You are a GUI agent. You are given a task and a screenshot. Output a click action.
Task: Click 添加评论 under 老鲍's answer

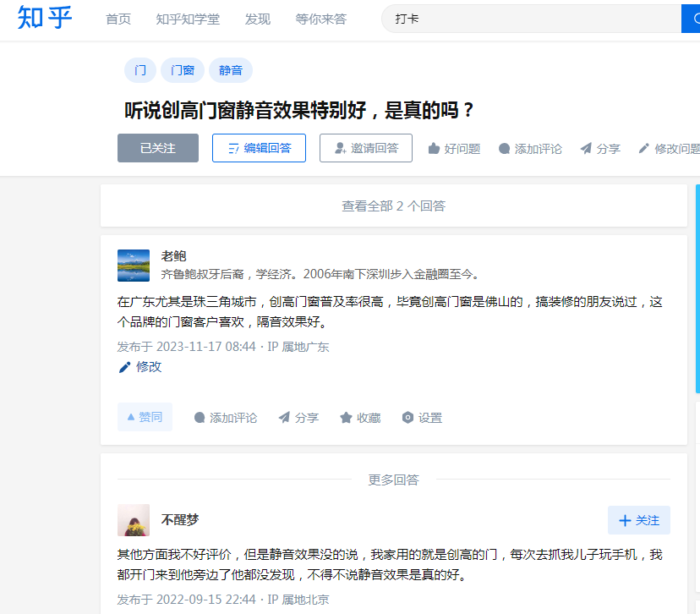226,418
